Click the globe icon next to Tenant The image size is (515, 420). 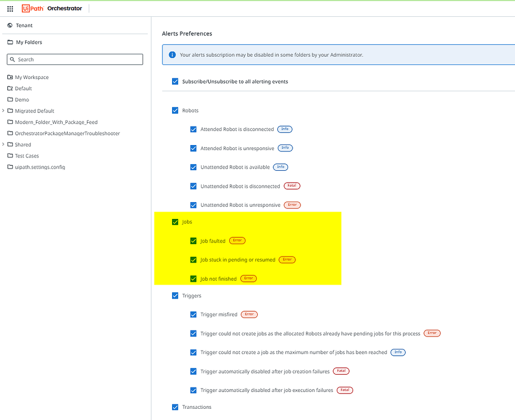point(9,25)
